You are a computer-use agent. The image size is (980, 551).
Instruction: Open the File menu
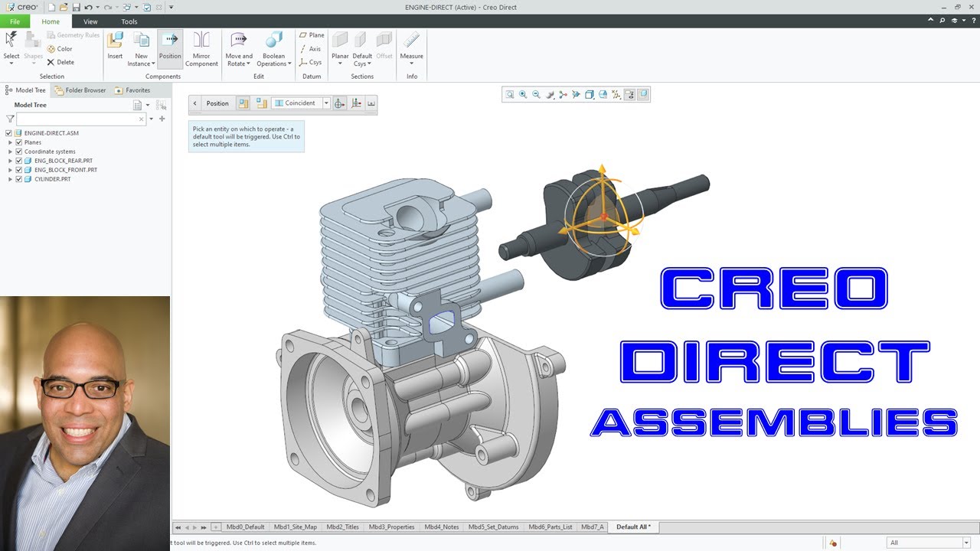pos(15,21)
